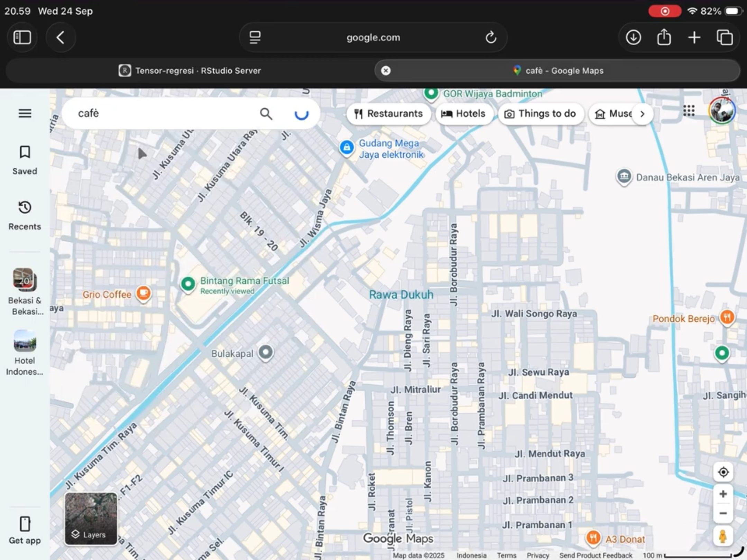This screenshot has height=560, width=747.
Task: Close the cafè Google Maps tab
Action: [386, 71]
